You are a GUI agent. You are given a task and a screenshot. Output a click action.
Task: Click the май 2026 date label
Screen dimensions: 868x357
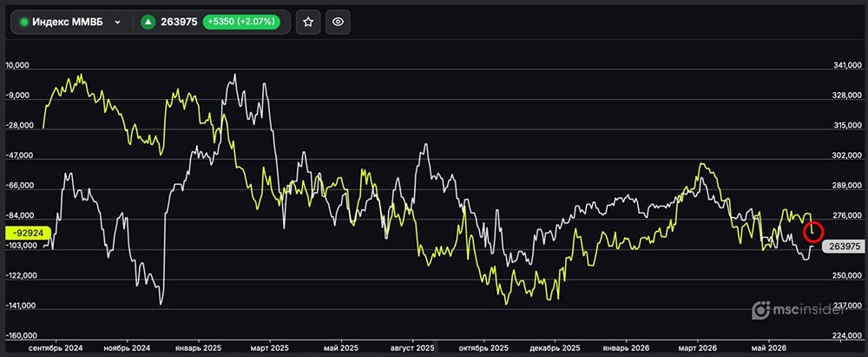click(768, 347)
